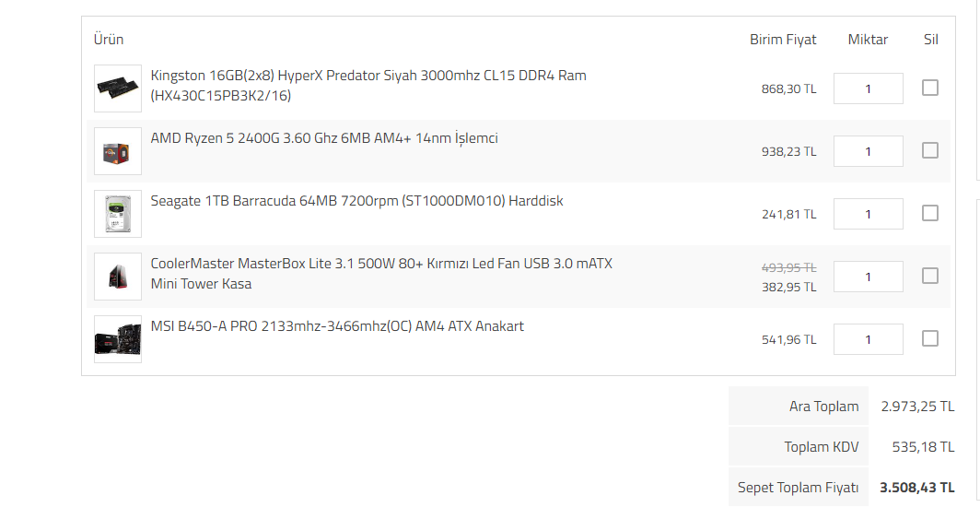Visit the MSI B450-A PRO Anakart link

coord(337,326)
